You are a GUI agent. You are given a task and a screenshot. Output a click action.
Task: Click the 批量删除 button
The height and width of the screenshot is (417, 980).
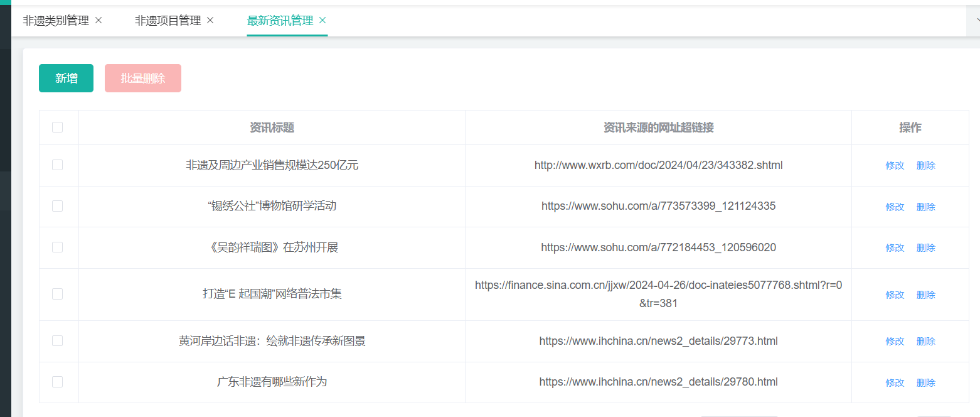143,79
